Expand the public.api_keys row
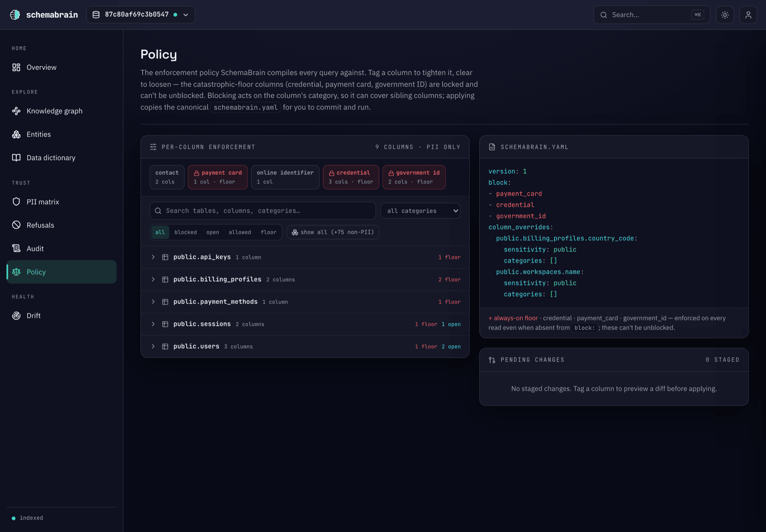Viewport: 766px width, 532px height. (305, 257)
